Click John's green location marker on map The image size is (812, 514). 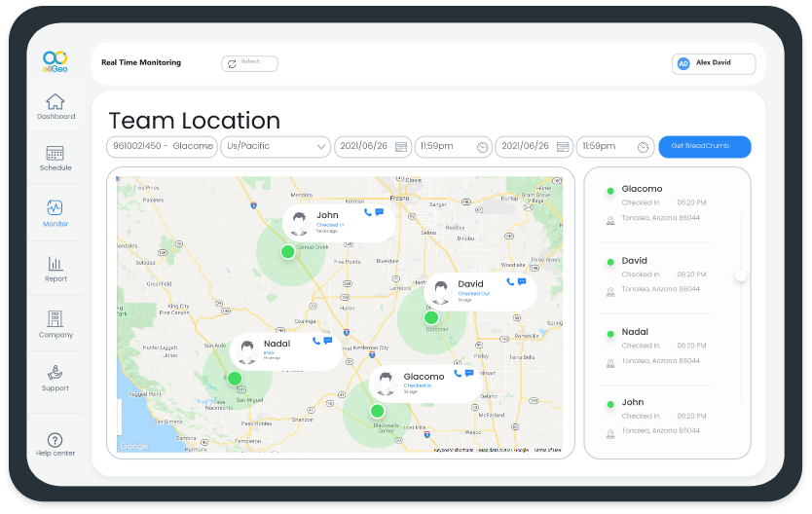pyautogui.click(x=288, y=252)
